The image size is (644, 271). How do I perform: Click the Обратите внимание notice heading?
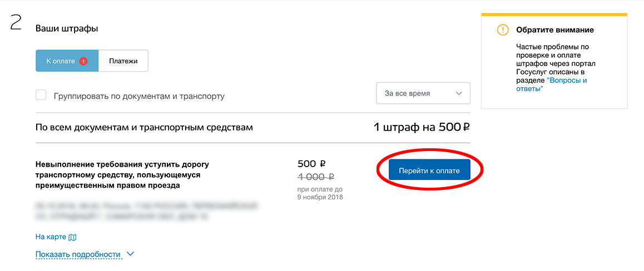555,30
